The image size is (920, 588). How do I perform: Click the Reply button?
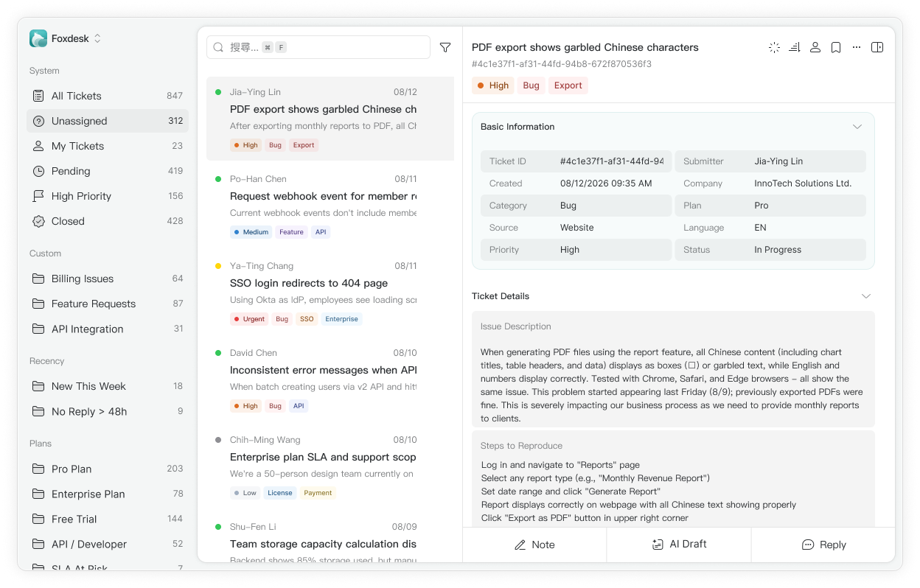point(823,545)
